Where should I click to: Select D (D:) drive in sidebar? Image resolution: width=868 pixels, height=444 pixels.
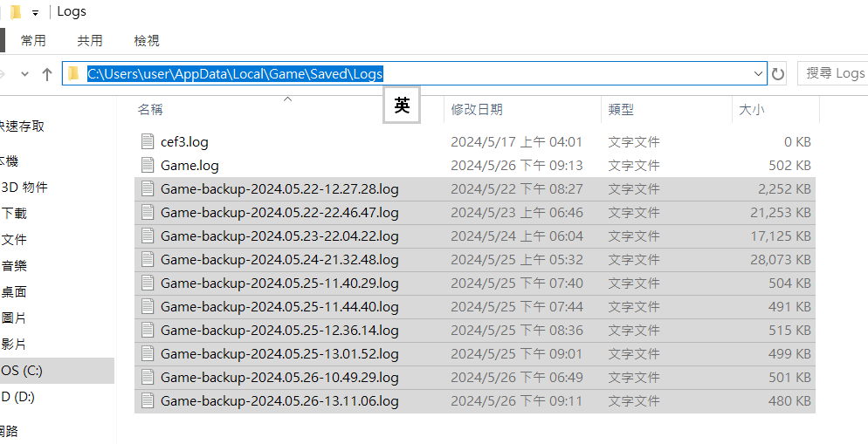tap(17, 396)
